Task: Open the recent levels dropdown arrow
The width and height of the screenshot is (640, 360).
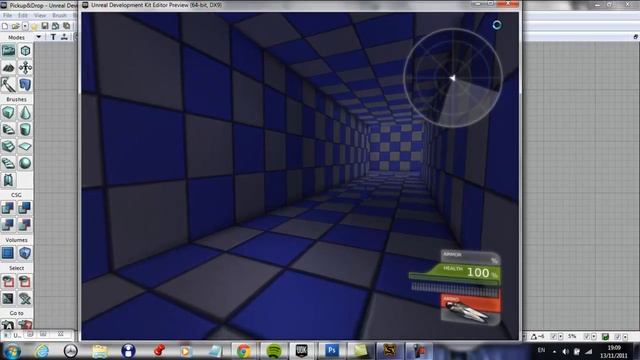Action: click(25, 26)
